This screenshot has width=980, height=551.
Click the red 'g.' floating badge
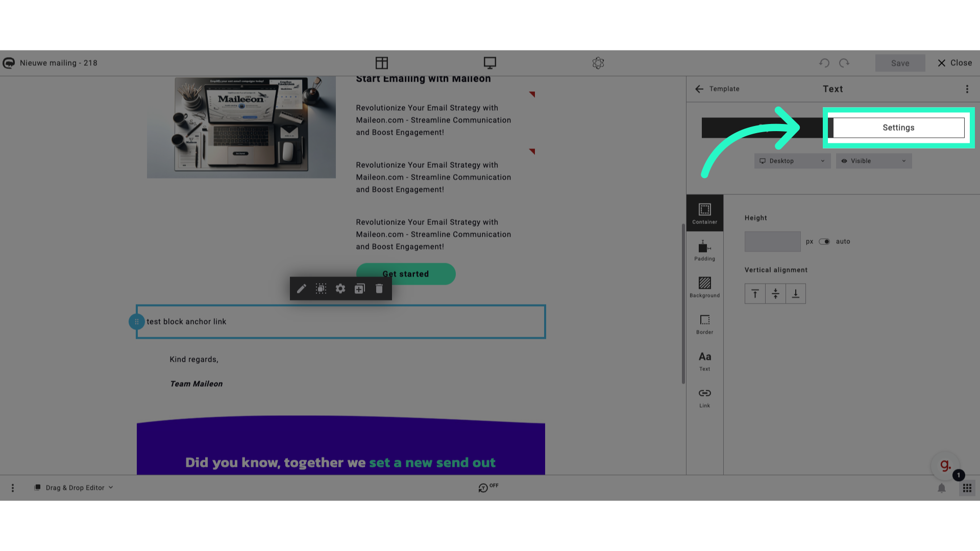click(945, 465)
